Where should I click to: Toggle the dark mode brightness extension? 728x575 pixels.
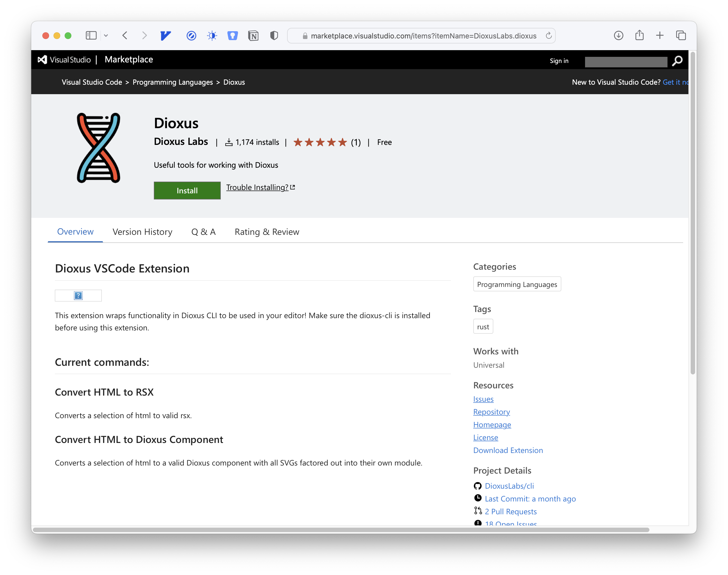(212, 35)
